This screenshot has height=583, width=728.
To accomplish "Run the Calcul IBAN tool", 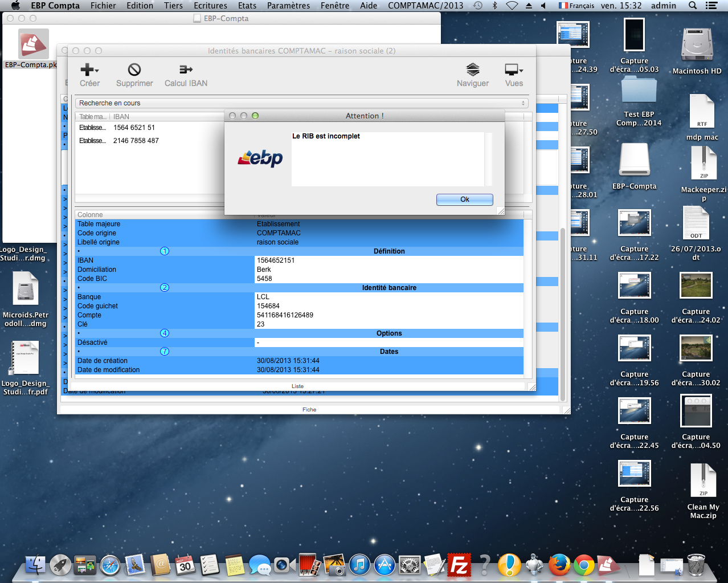I will (x=186, y=70).
